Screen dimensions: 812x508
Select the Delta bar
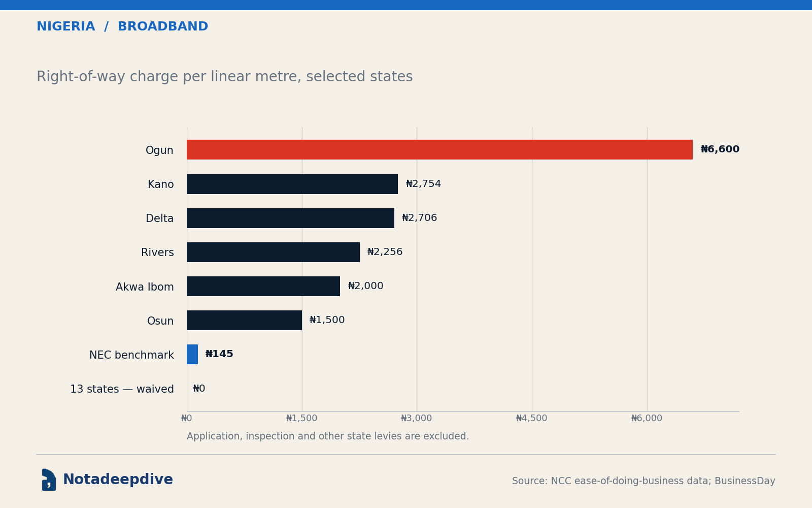point(290,218)
